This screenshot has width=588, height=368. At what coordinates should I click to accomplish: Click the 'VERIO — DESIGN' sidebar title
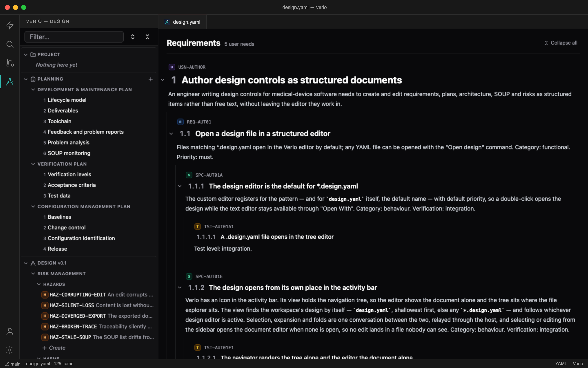click(48, 21)
